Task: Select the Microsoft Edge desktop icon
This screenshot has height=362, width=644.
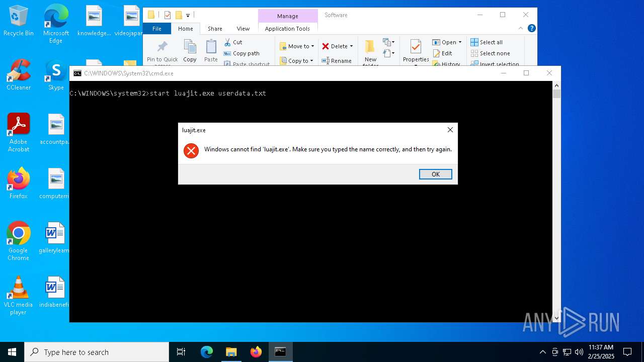Action: click(x=56, y=24)
